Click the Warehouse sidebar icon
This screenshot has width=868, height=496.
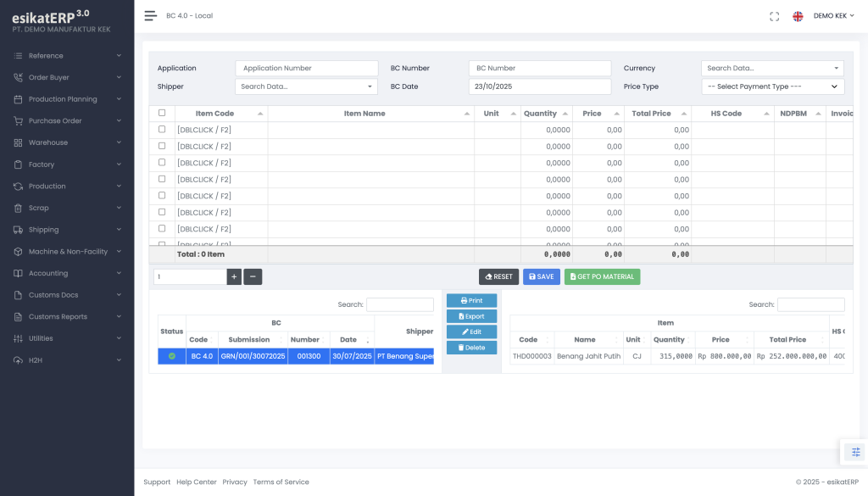[x=19, y=142]
